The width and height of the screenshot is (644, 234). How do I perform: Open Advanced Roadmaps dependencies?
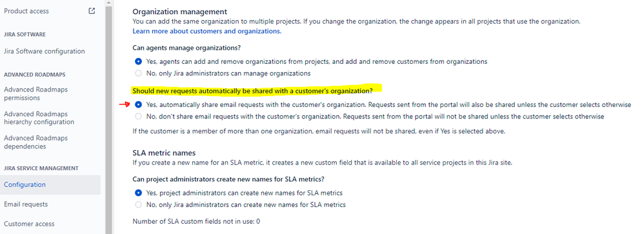35,142
